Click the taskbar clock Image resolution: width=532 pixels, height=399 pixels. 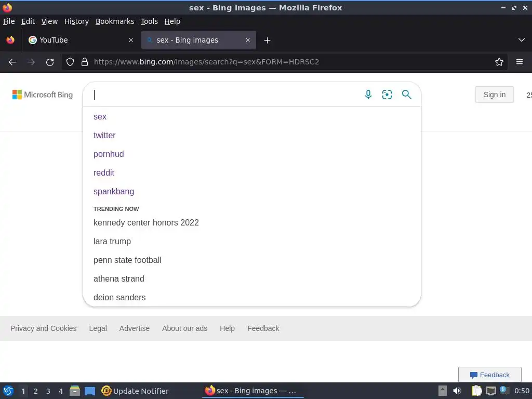(522, 391)
